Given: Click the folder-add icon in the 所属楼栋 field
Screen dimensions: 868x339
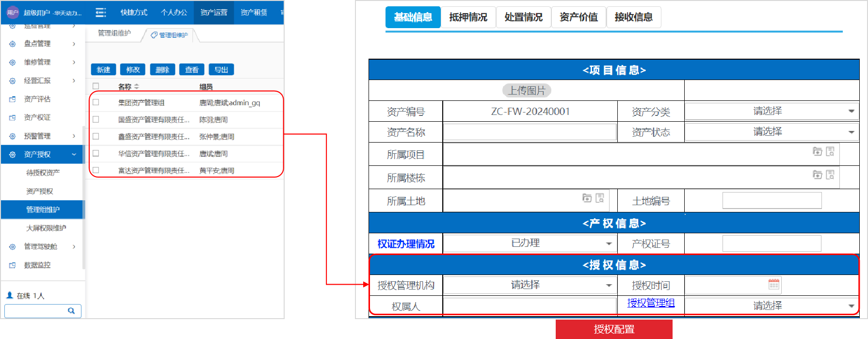Looking at the screenshot, I should pos(818,174).
